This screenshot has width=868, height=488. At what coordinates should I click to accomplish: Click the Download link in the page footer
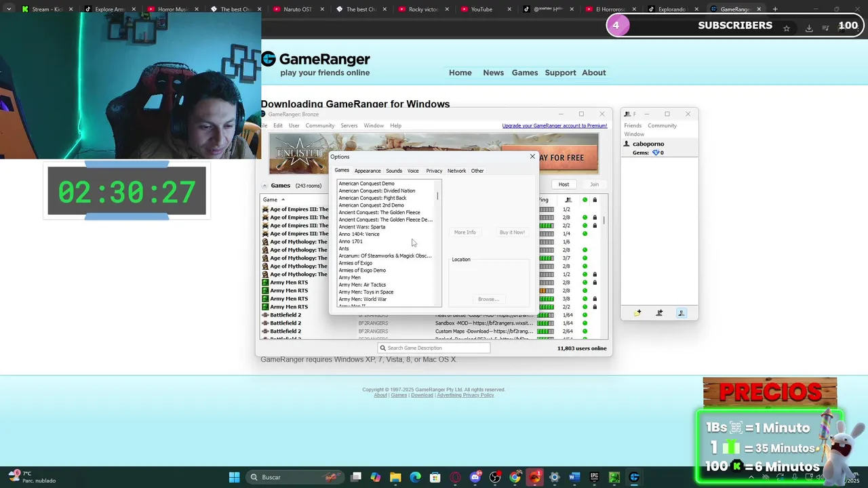(x=422, y=395)
